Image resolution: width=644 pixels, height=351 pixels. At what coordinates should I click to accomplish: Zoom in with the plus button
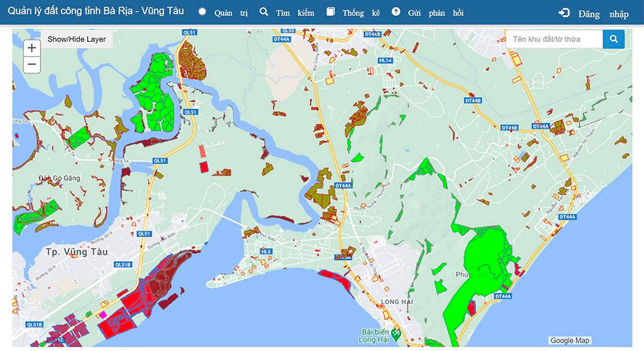pos(32,48)
